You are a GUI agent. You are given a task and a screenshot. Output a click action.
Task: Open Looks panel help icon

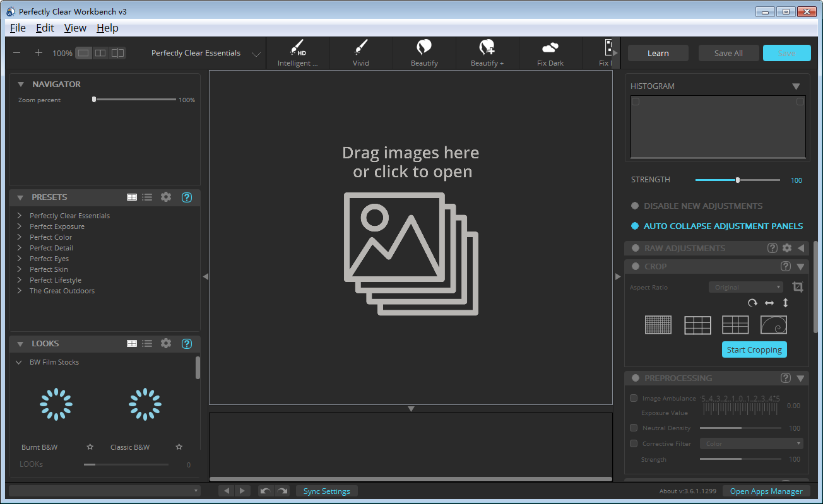[187, 343]
